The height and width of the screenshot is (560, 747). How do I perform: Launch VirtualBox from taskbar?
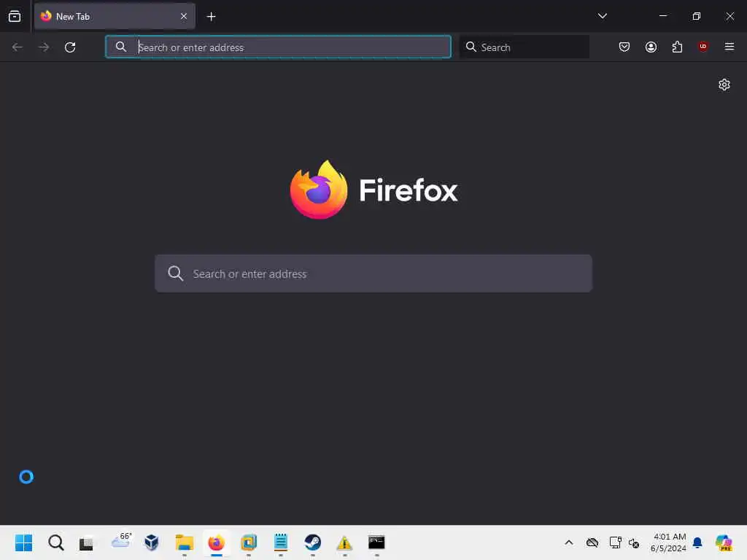[x=152, y=542]
